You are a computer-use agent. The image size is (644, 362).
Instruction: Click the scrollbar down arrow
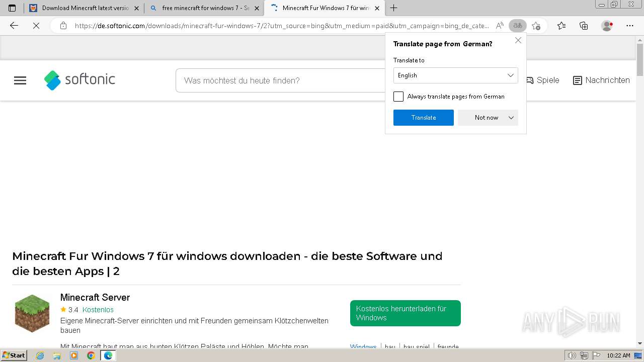640,343
